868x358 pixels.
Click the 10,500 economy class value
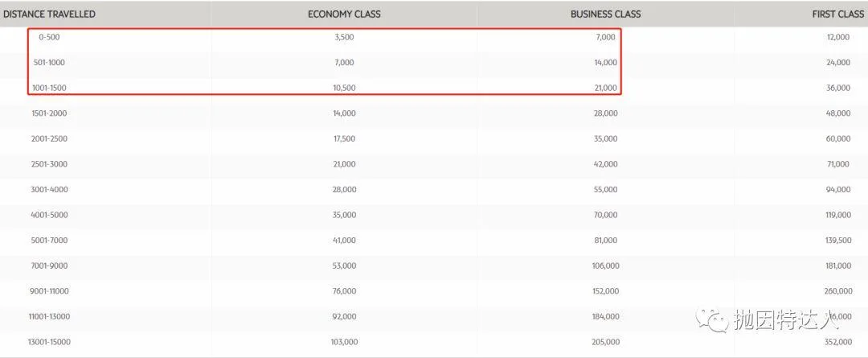pyautogui.click(x=343, y=88)
